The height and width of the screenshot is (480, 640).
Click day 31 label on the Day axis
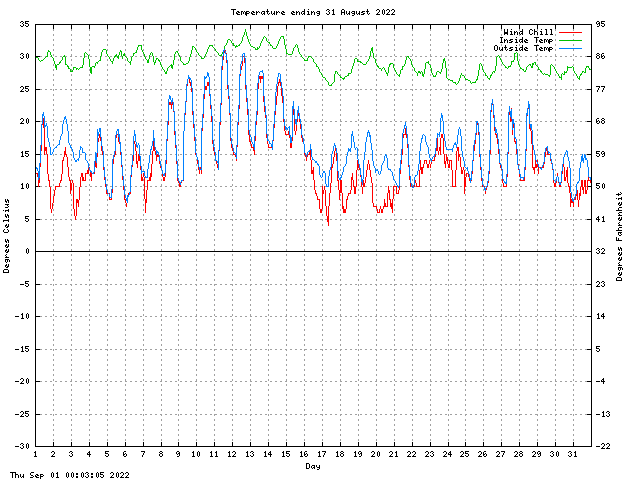click(573, 454)
